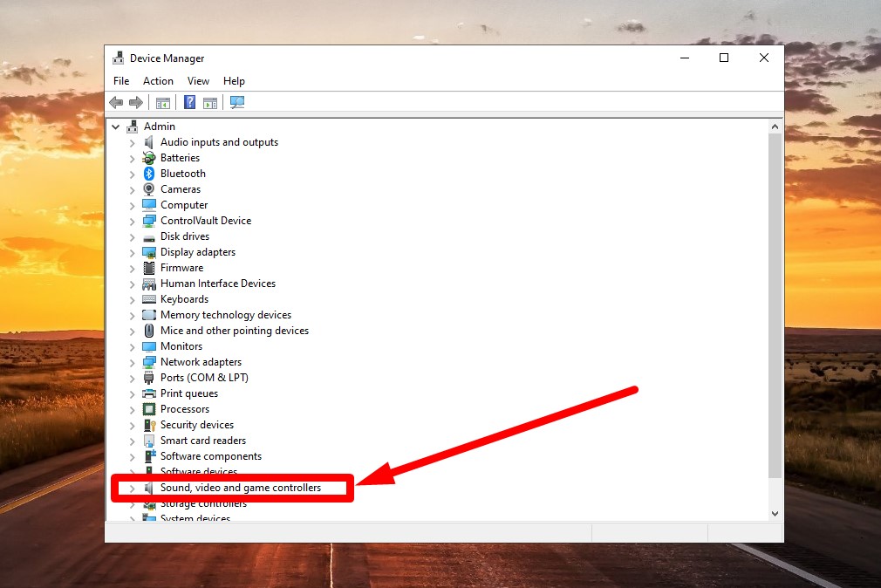Select Ports (COM & LPT) label
Viewport: 881px width, 588px height.
tap(204, 378)
